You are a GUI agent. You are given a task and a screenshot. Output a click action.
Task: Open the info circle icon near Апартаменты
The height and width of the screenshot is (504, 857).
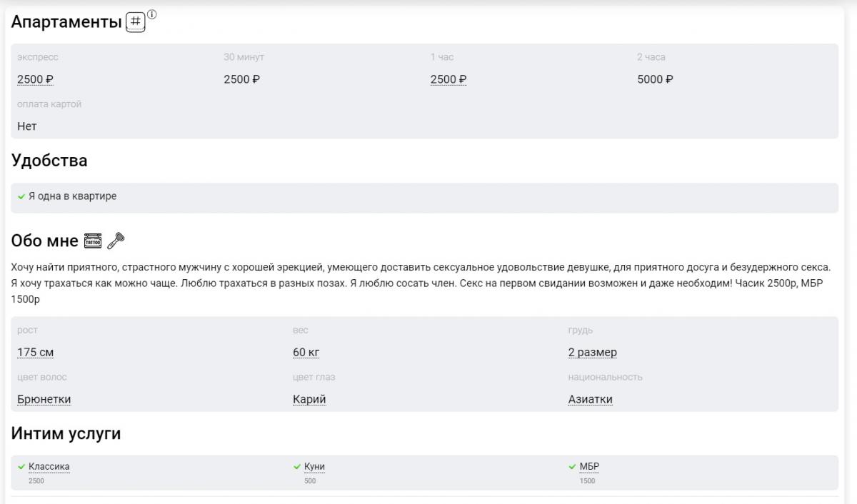click(151, 14)
